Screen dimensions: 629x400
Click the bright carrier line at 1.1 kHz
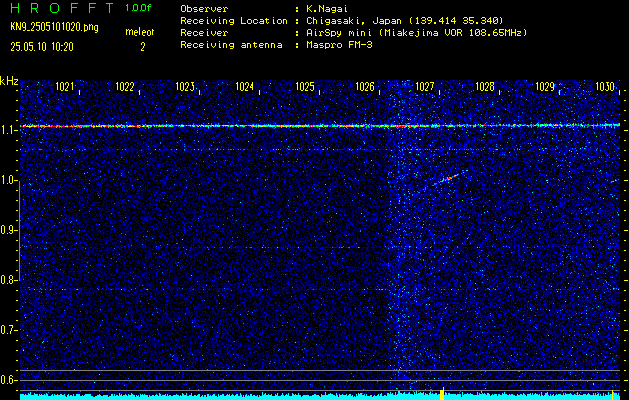[320, 126]
